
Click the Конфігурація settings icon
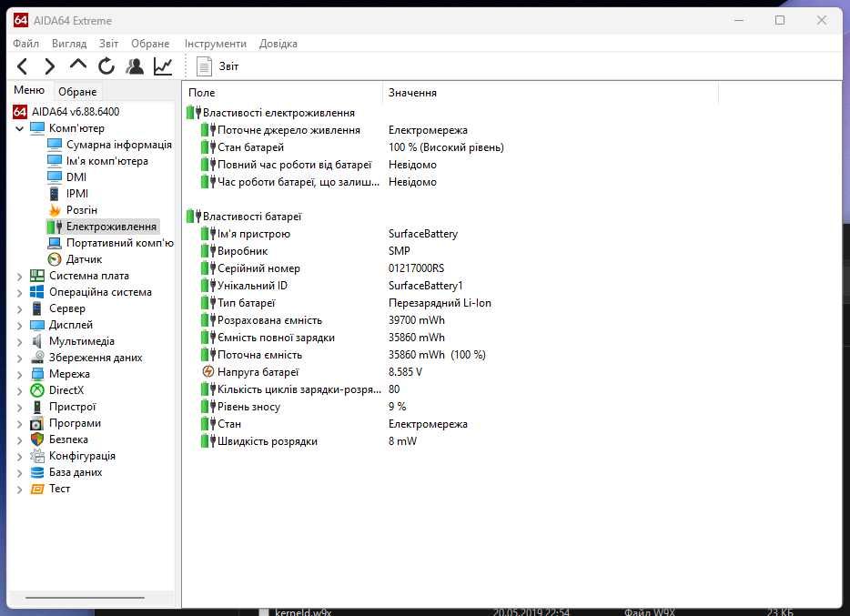pos(37,456)
